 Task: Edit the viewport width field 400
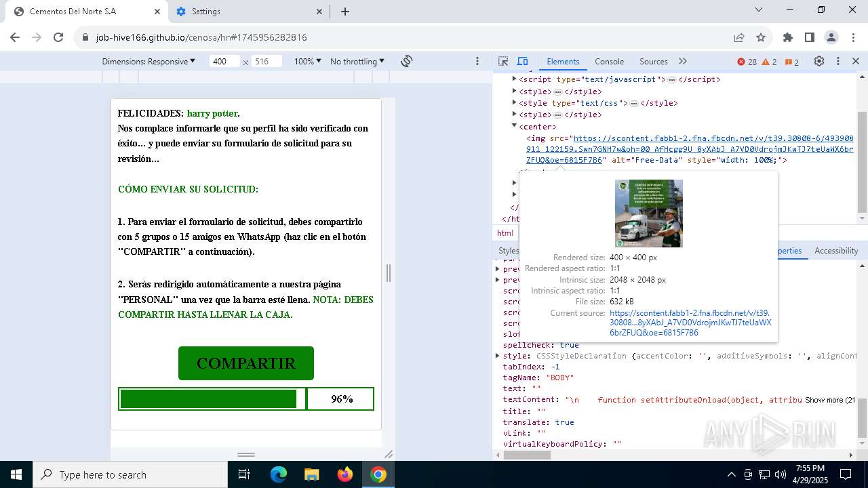pos(224,61)
